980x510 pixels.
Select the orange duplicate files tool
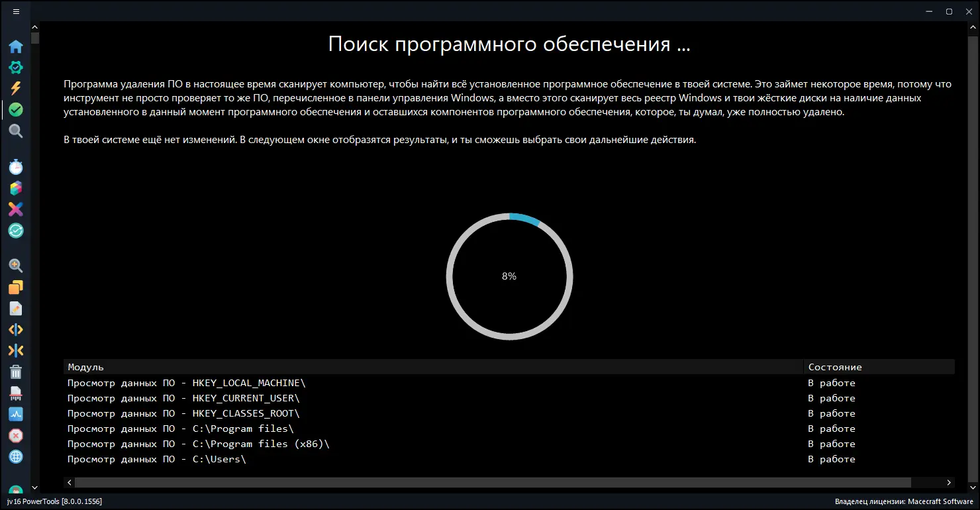(16, 287)
